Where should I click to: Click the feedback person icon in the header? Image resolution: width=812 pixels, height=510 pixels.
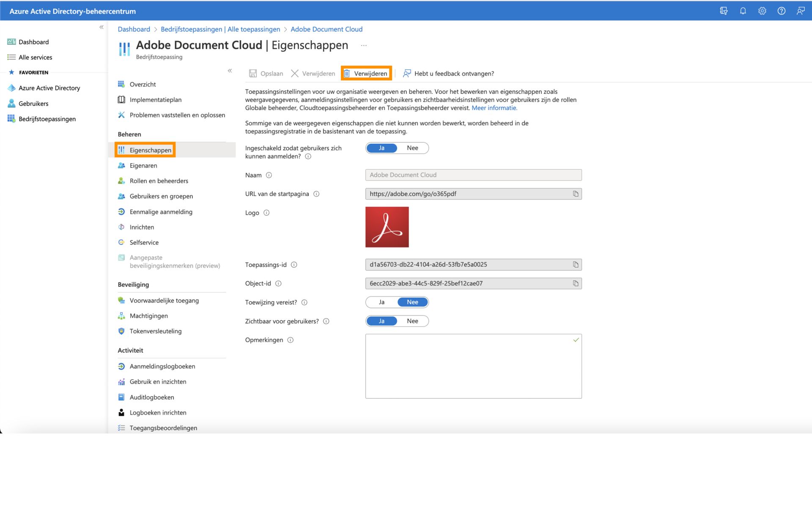(801, 11)
